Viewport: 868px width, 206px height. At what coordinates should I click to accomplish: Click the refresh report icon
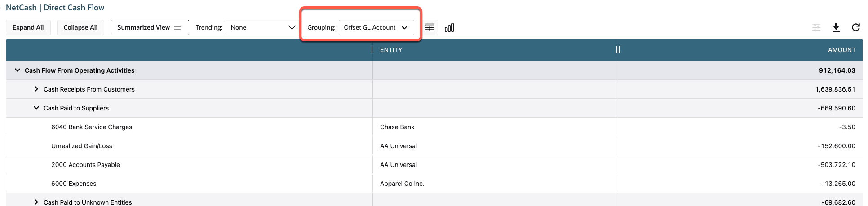[x=855, y=27]
